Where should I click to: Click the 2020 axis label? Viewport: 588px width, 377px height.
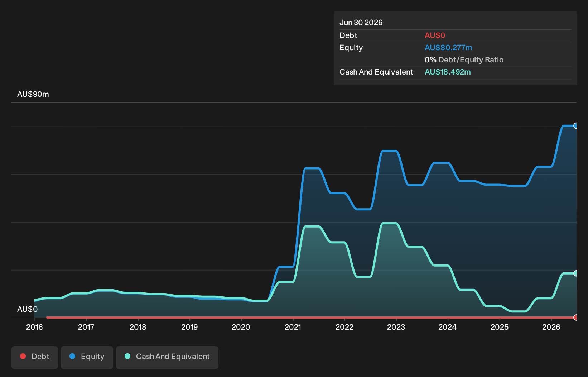point(241,327)
